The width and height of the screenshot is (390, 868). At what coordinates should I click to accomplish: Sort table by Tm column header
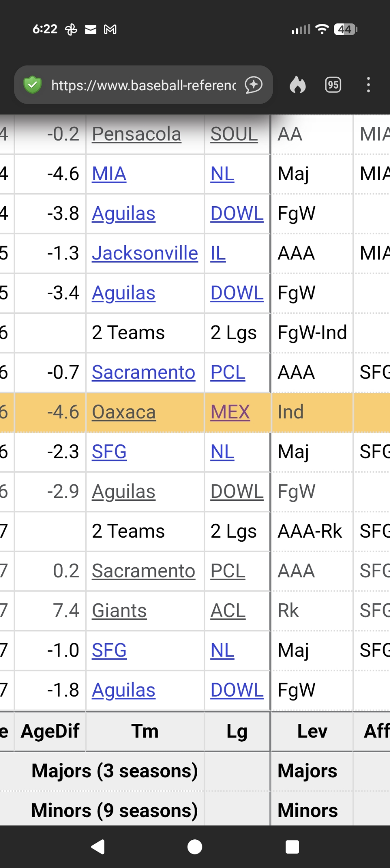click(145, 731)
